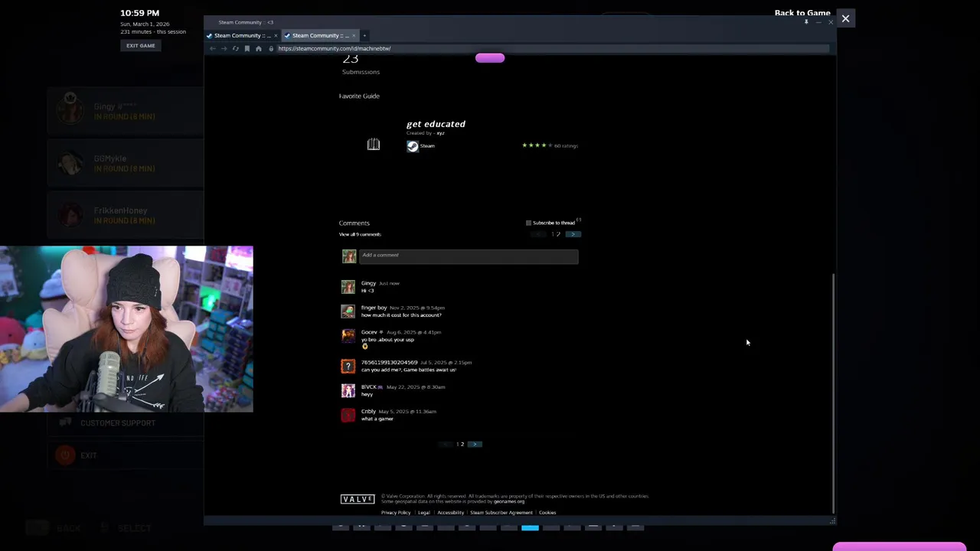Open Cribly's red avatar
Screen dimensions: 980x551
pos(348,415)
